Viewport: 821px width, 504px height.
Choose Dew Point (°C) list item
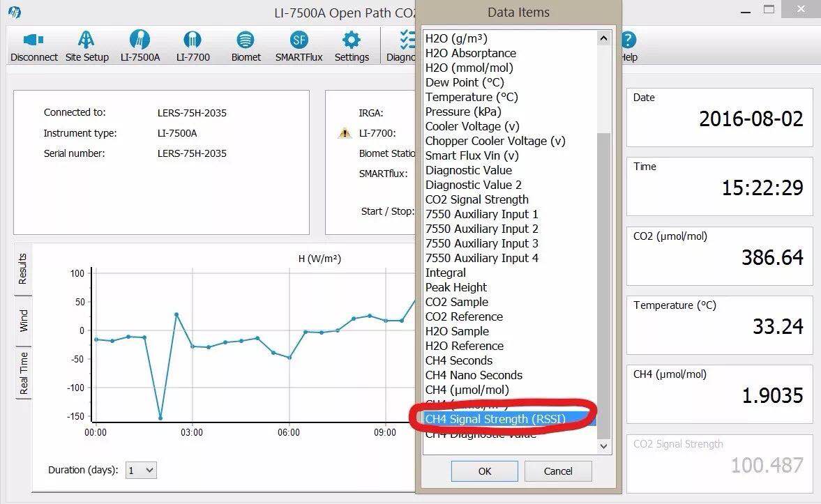(x=465, y=82)
